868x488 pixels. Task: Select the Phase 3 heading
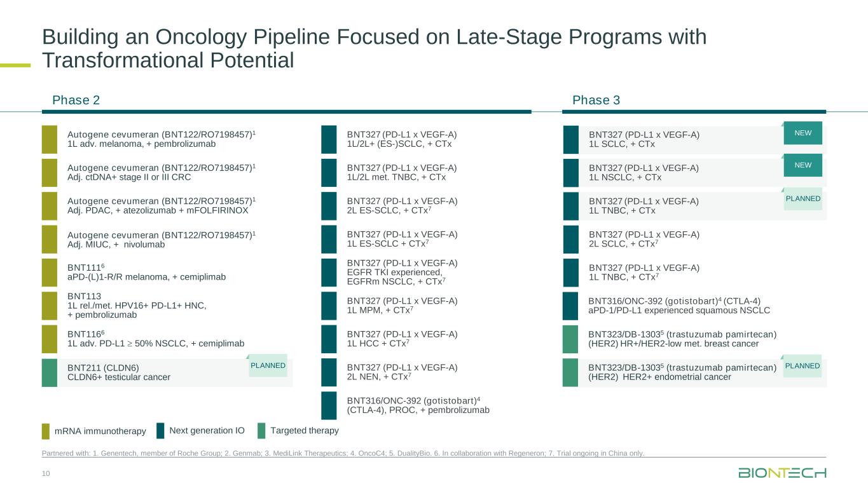coord(596,100)
